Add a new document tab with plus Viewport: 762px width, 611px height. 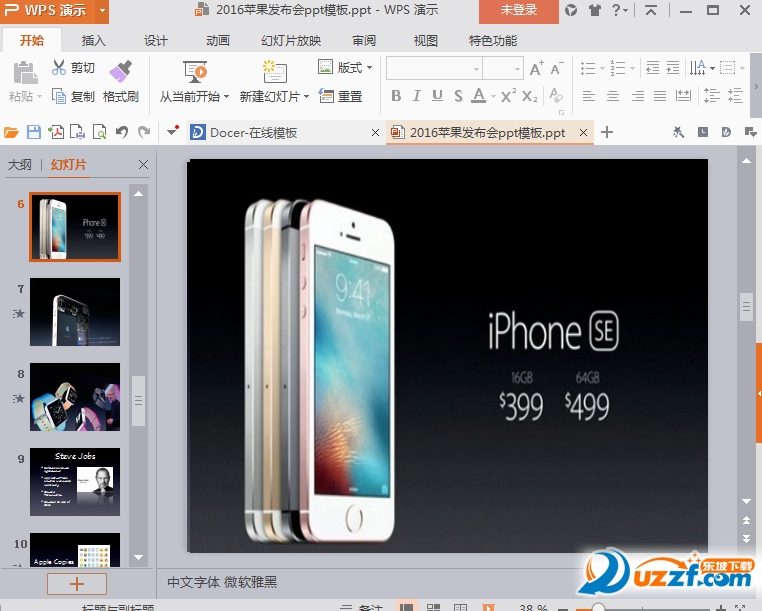pyautogui.click(x=607, y=132)
